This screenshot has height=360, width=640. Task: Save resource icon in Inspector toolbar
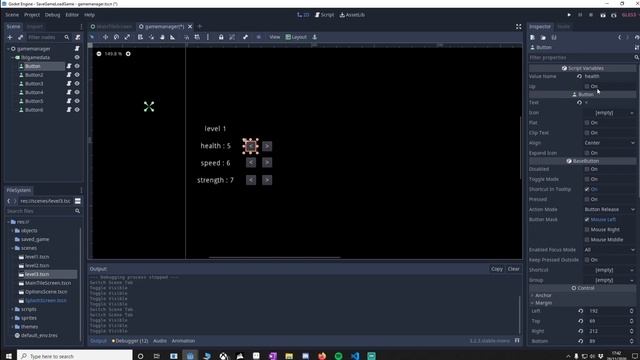click(554, 38)
